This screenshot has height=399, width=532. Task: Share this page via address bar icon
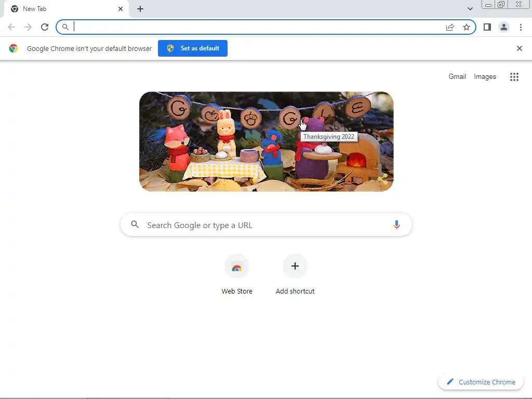click(450, 27)
